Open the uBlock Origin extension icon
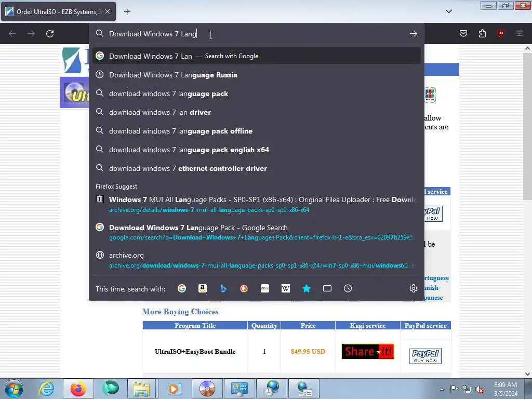 500,33
